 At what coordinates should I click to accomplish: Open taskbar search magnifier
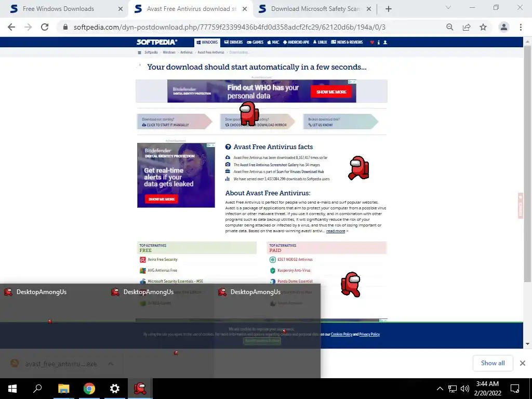[37, 389]
